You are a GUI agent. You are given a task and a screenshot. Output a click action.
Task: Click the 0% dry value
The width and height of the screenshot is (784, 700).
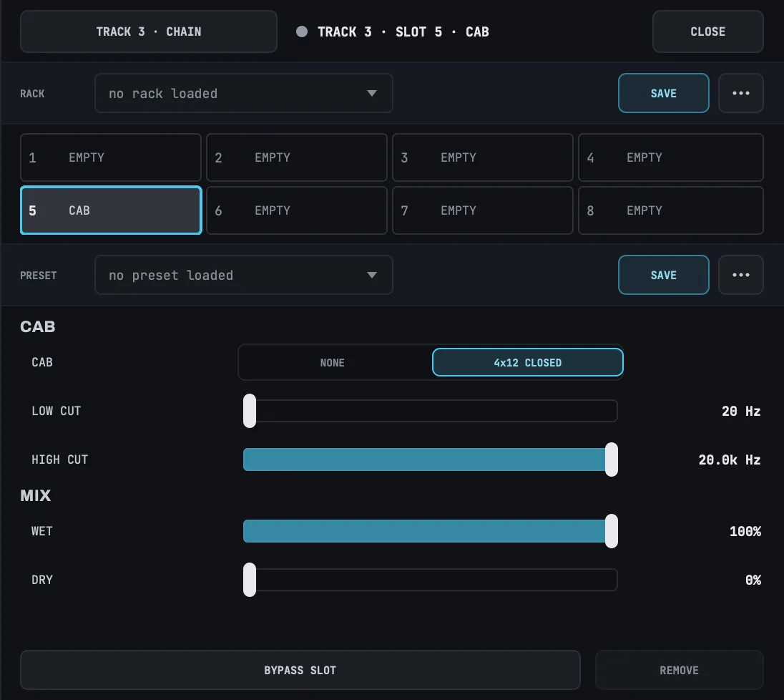[x=753, y=580]
